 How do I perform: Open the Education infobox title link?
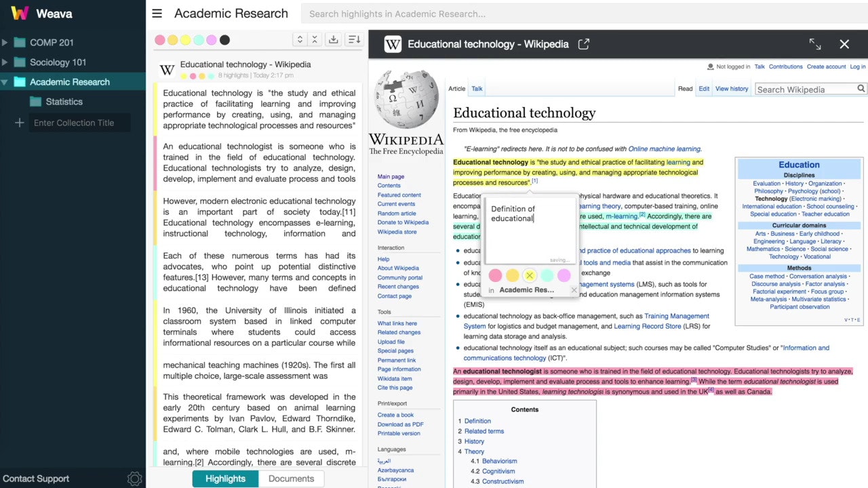[x=799, y=165]
